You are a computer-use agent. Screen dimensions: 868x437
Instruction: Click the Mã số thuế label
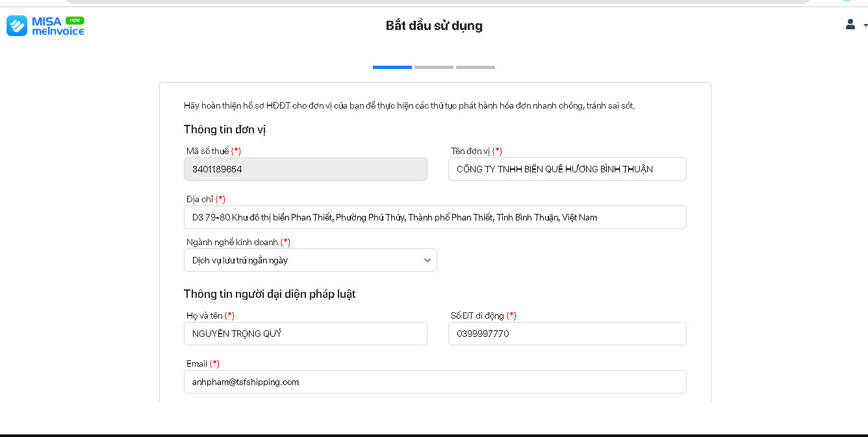click(x=214, y=151)
